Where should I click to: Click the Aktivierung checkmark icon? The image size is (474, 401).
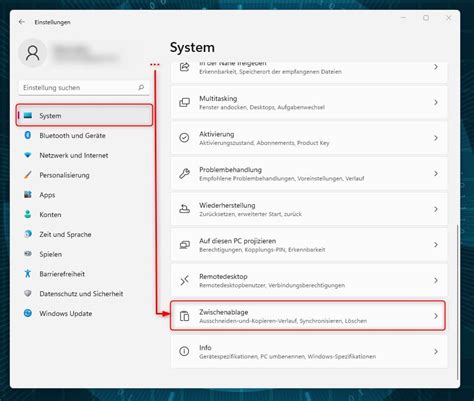(x=184, y=138)
